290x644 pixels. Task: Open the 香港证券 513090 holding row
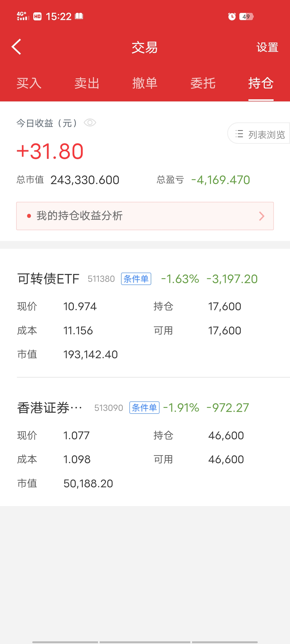(x=50, y=408)
